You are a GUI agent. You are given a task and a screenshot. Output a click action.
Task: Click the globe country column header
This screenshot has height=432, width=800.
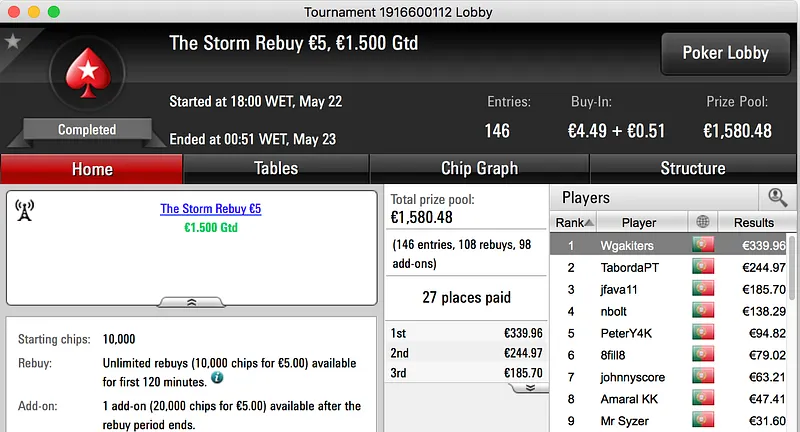click(x=703, y=222)
